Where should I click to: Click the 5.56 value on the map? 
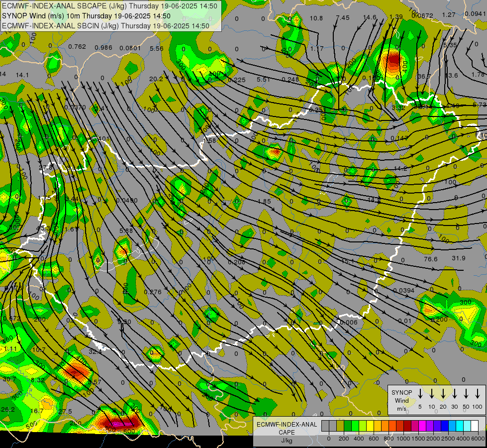[157, 48]
